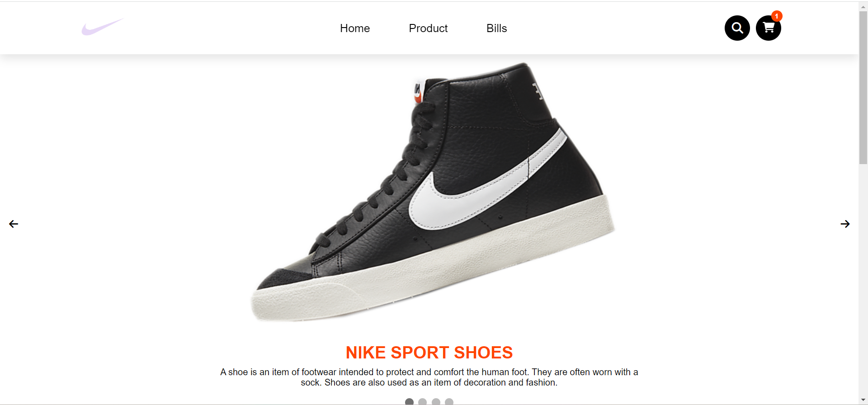Image resolution: width=868 pixels, height=405 pixels.
Task: Select the third carousel dot indicator
Action: pos(436,402)
